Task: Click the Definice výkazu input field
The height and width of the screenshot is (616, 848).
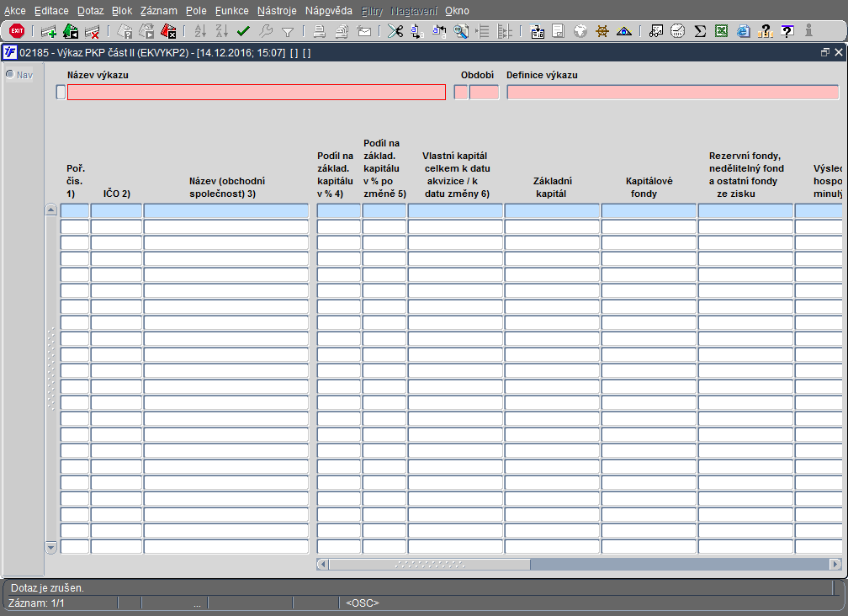Action: coord(672,93)
